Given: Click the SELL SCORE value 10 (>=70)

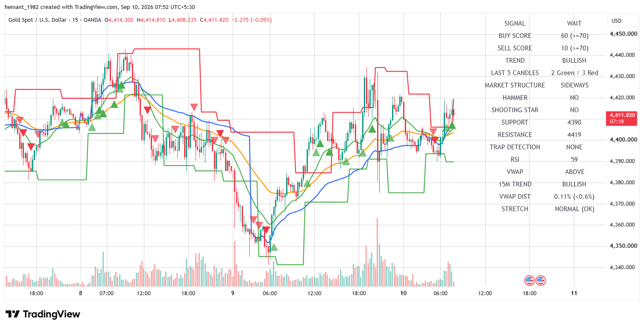Looking at the screenshot, I should (574, 48).
